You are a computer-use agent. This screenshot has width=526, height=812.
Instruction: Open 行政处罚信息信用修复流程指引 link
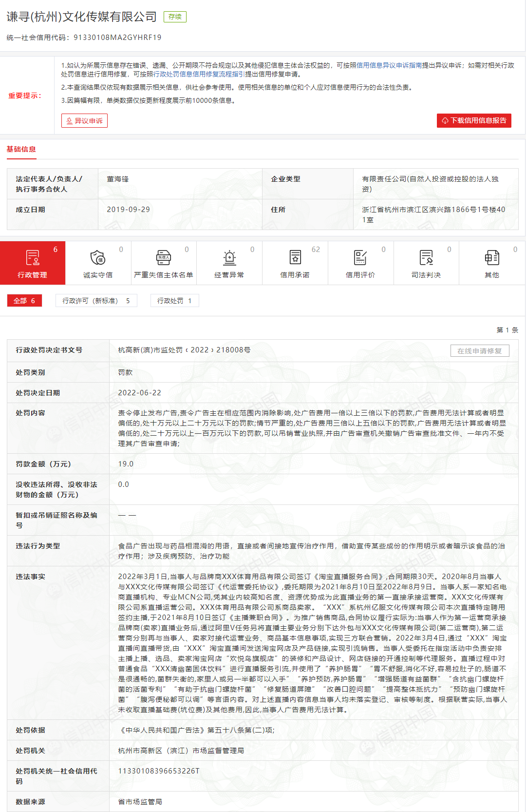click(x=199, y=74)
